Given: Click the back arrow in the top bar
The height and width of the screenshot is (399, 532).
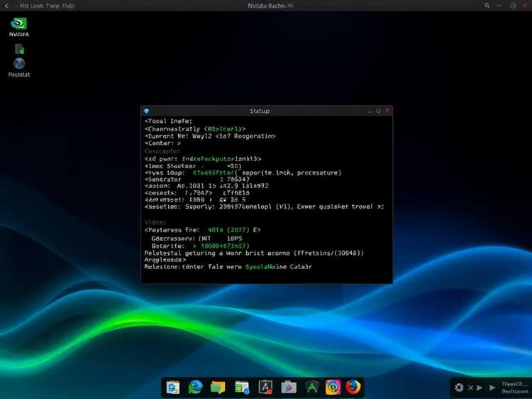Looking at the screenshot, I should pos(6,6).
